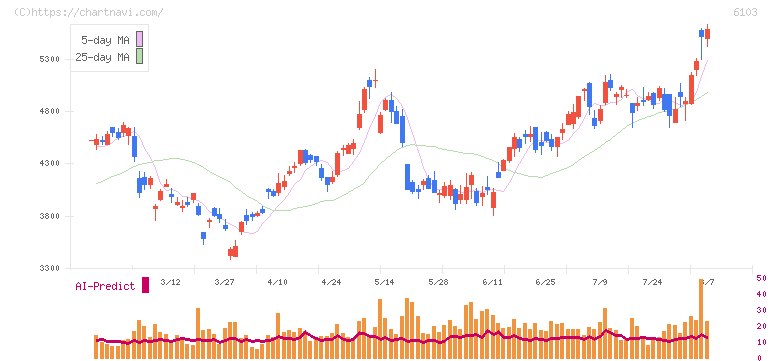This screenshot has height=361, width=772.
Task: Click the 40 volume axis label
Action: [x=761, y=294]
